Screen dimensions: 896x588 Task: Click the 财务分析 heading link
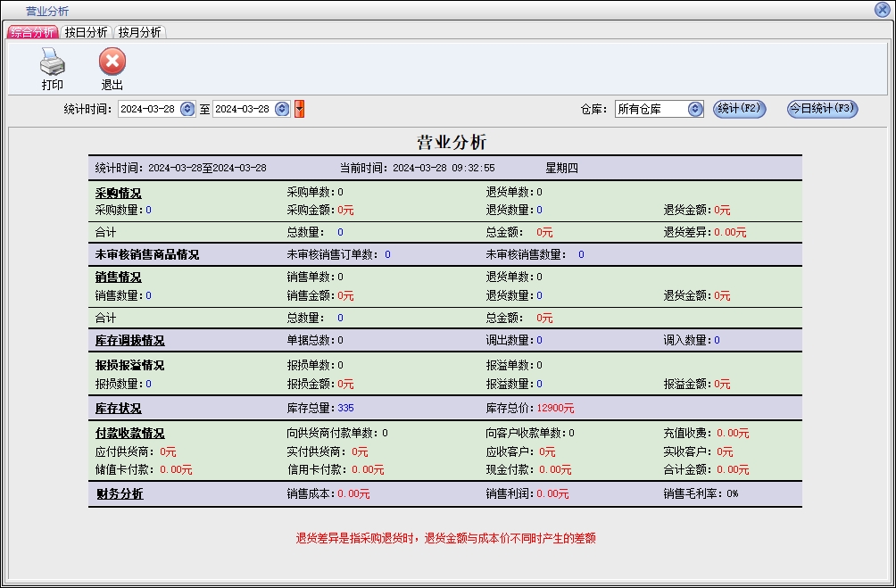[119, 494]
